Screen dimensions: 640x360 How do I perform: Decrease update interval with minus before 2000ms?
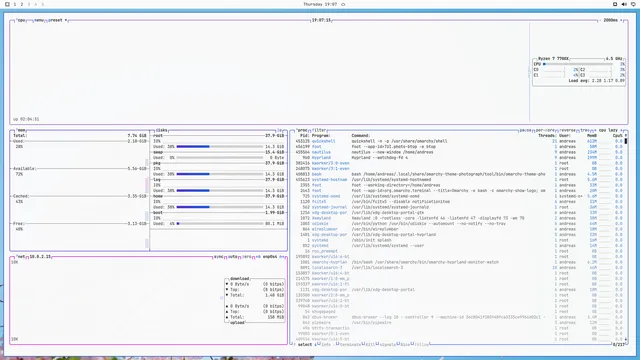click(601, 20)
